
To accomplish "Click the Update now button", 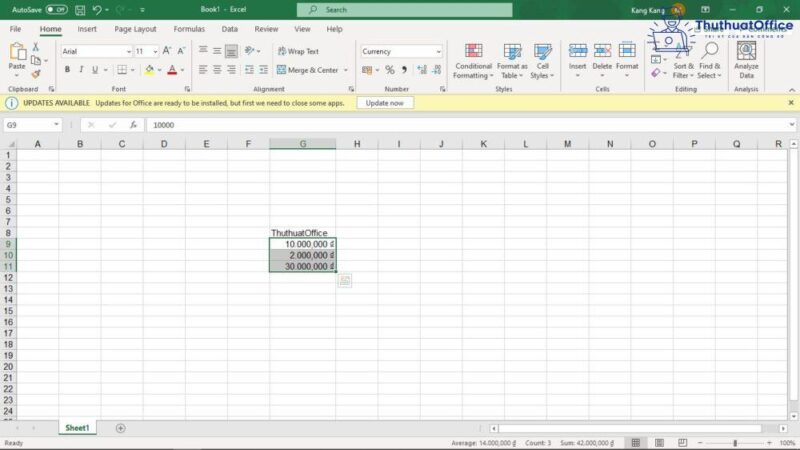I will tap(385, 103).
